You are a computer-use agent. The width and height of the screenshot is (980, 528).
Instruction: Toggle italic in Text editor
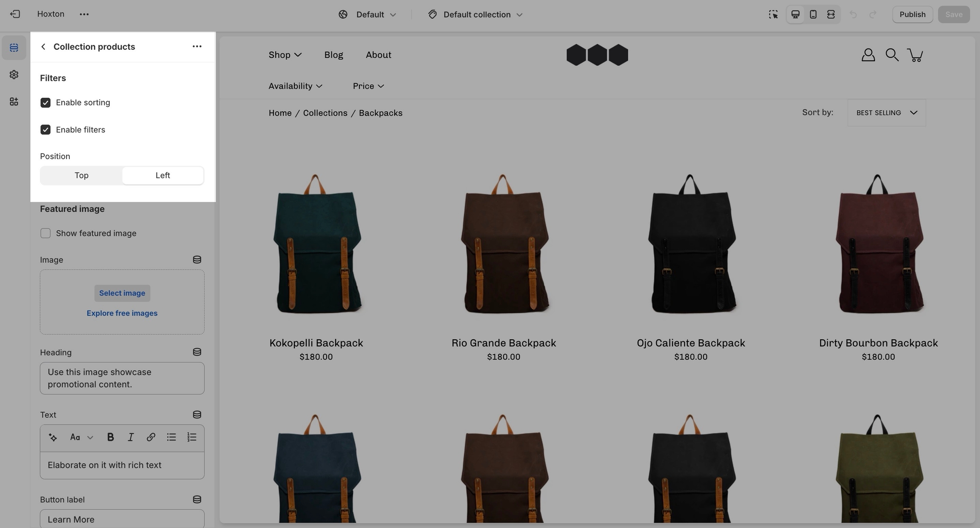tap(131, 437)
